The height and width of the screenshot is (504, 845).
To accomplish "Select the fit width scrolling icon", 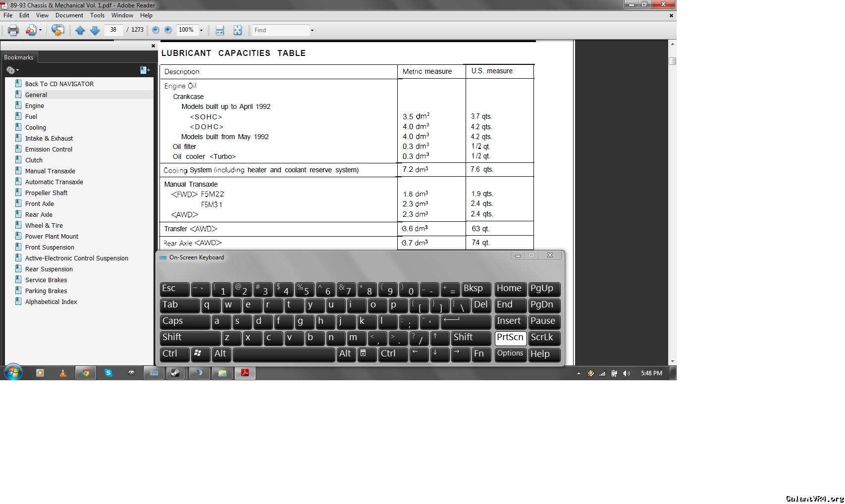I will click(x=219, y=30).
